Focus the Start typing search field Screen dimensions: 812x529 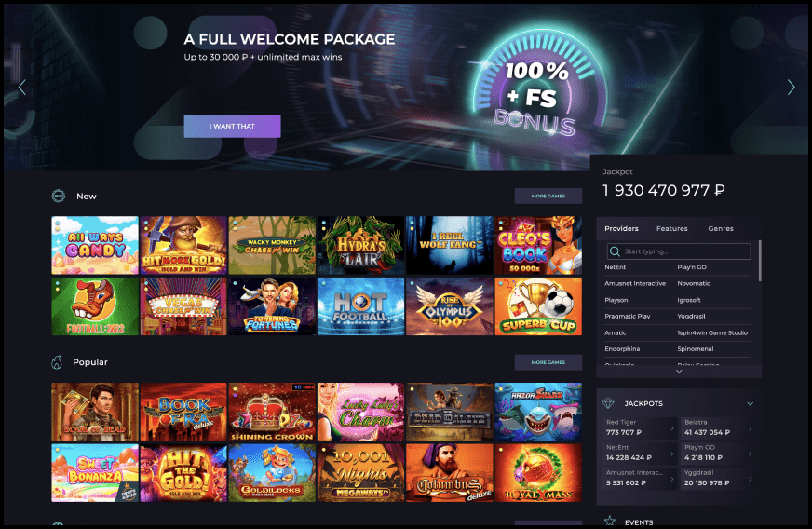point(679,251)
